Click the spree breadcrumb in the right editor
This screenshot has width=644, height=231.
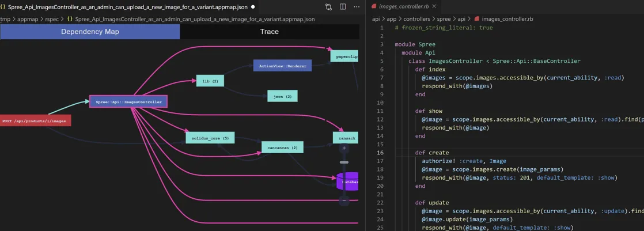tap(443, 19)
